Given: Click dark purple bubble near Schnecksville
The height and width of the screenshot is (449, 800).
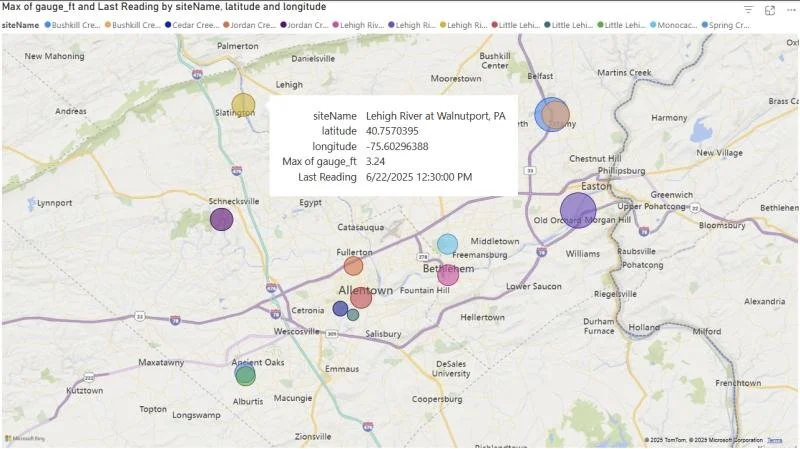Looking at the screenshot, I should tap(221, 219).
